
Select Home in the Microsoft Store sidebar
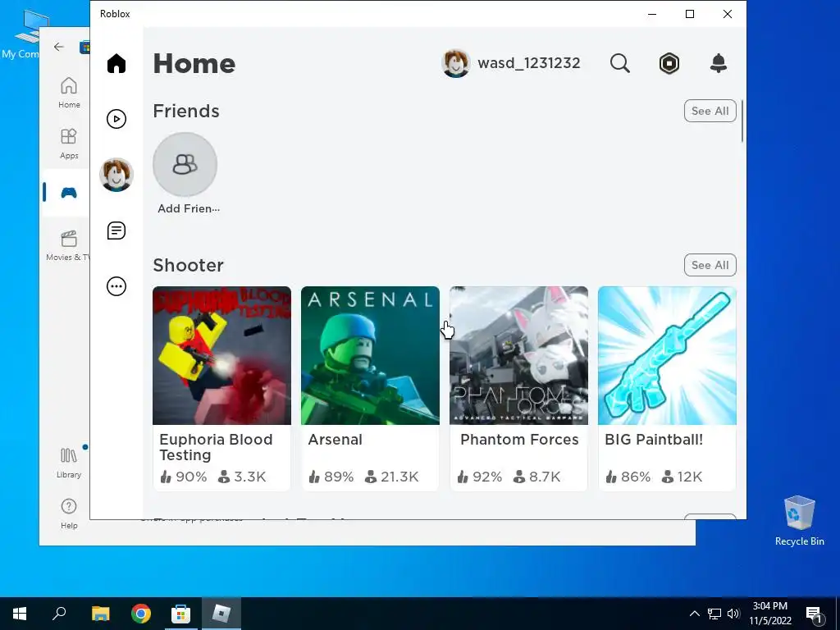coord(69,93)
